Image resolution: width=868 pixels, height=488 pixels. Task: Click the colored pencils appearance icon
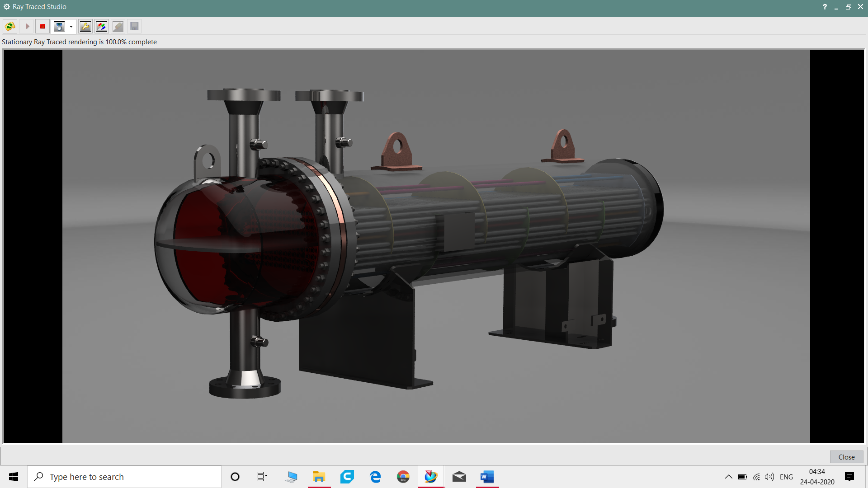(102, 27)
